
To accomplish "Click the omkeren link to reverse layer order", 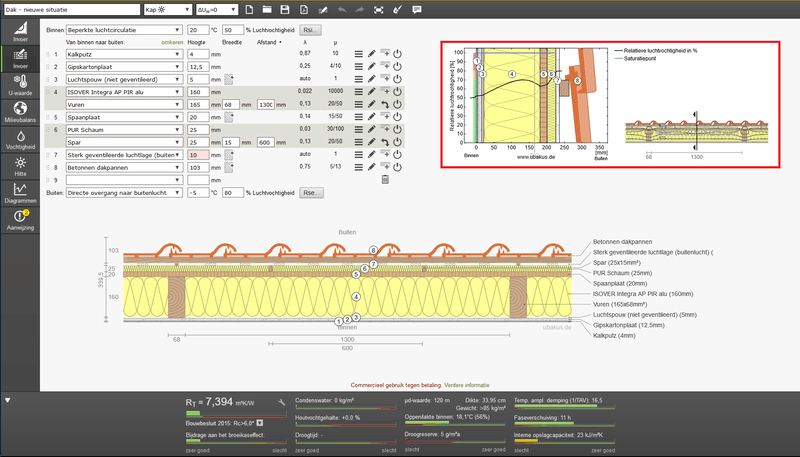I will click(x=172, y=42).
